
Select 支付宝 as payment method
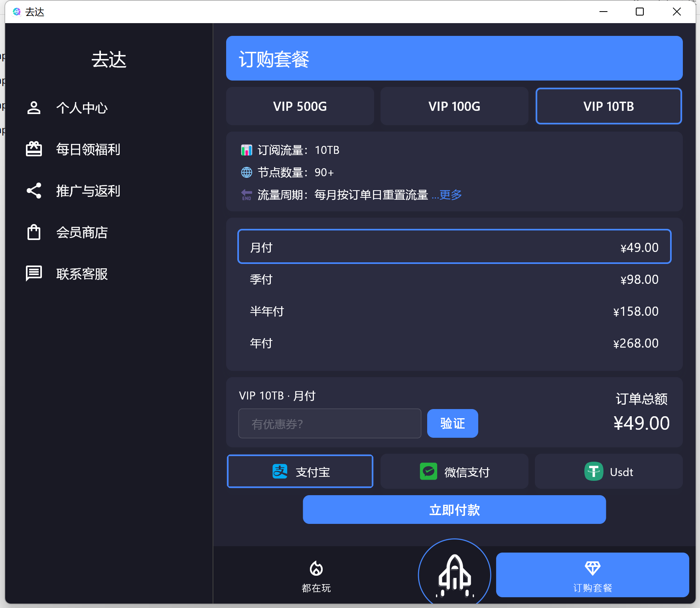[300, 471]
